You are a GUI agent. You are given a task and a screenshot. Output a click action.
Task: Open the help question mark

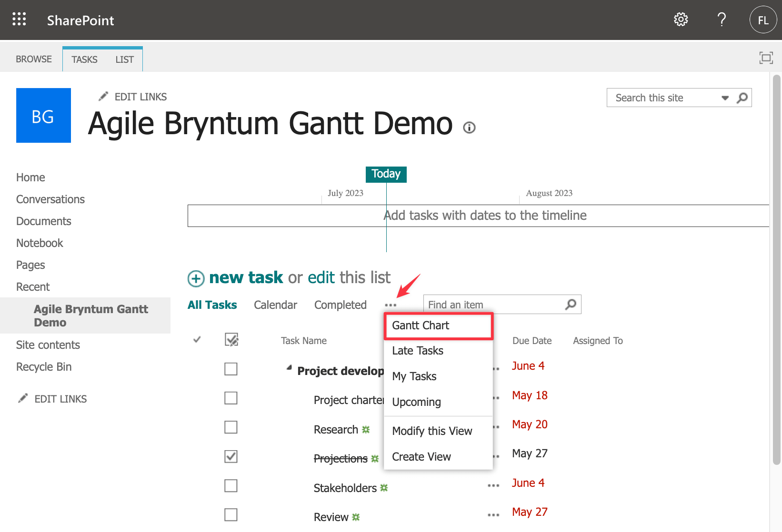[722, 20]
